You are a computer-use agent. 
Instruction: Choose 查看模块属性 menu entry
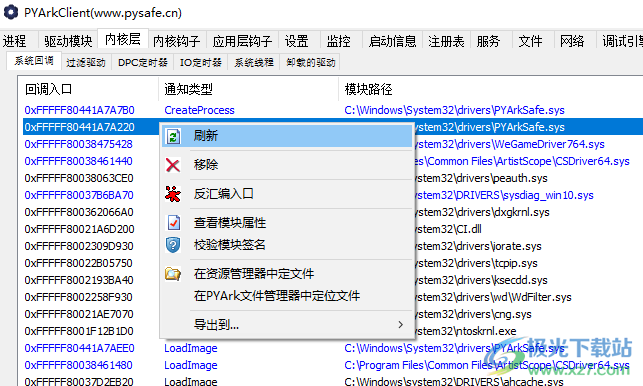287,223
